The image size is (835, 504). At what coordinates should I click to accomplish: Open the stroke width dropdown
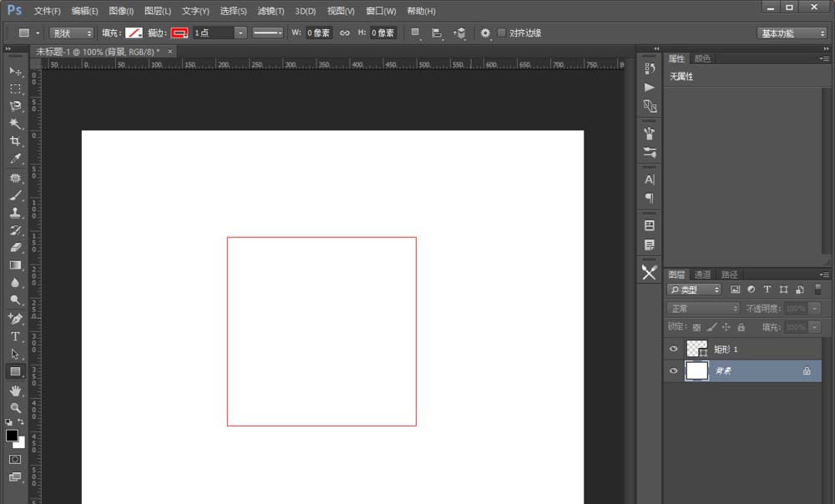point(240,33)
